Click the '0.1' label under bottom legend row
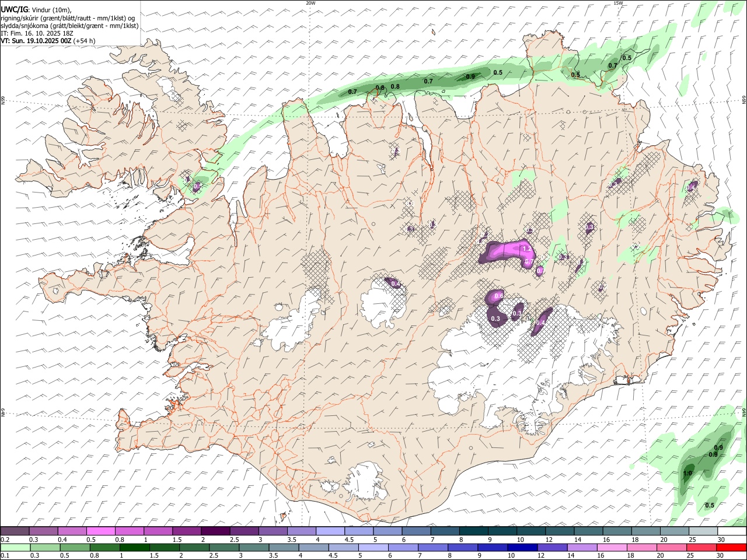Screen dimensions: 747x560 click(x=5, y=555)
